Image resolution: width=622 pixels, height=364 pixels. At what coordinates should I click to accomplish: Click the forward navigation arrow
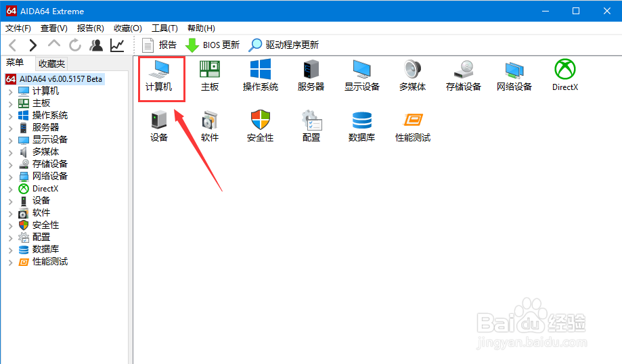(33, 45)
